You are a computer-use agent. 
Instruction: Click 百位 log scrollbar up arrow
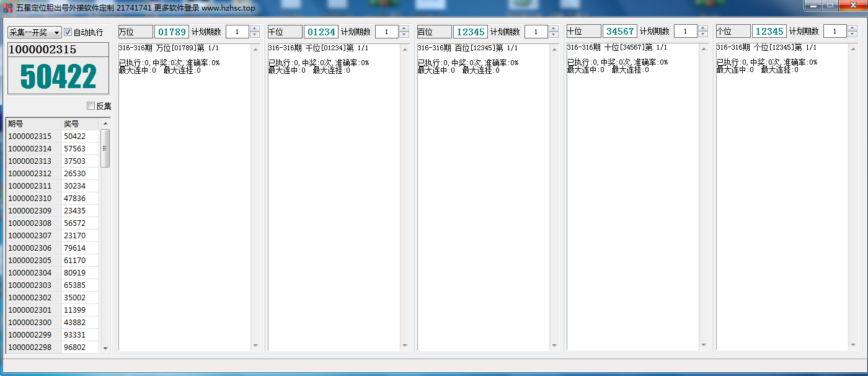(x=555, y=49)
